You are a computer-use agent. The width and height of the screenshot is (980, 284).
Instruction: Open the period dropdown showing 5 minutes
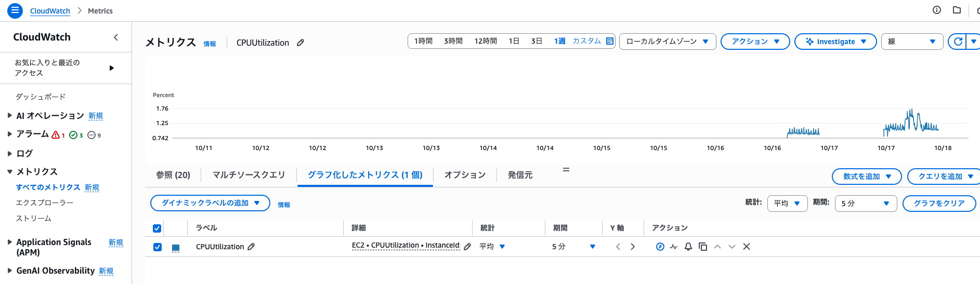pos(865,204)
